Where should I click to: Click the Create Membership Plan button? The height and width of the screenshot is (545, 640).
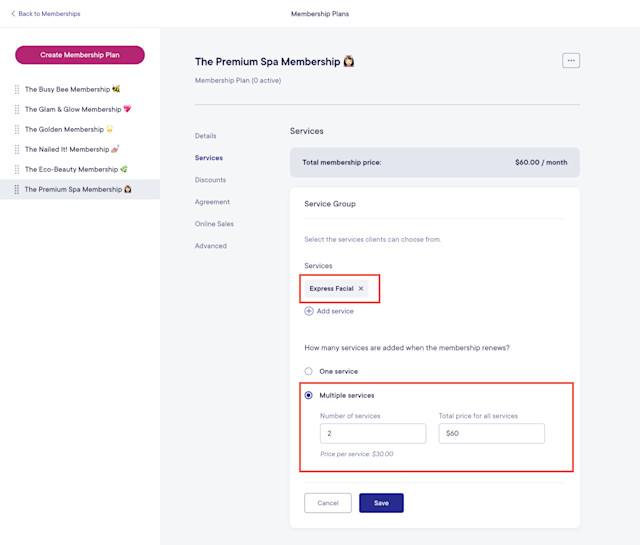[80, 55]
